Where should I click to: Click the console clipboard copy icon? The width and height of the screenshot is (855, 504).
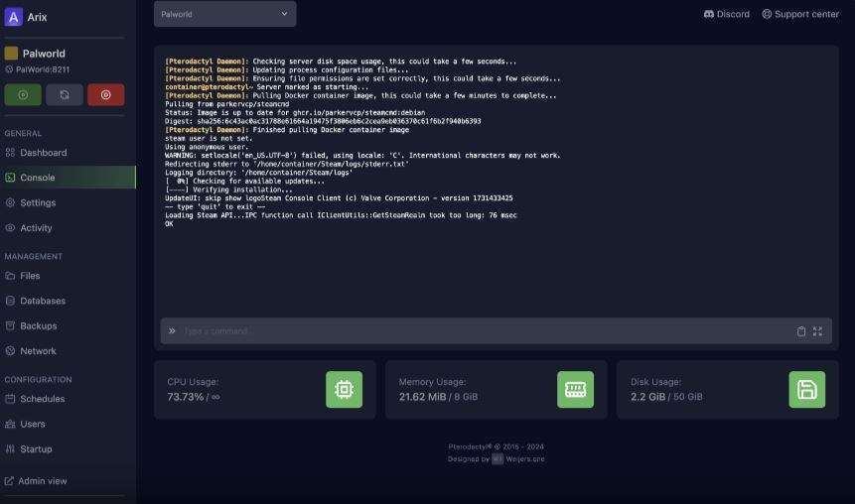(x=801, y=331)
